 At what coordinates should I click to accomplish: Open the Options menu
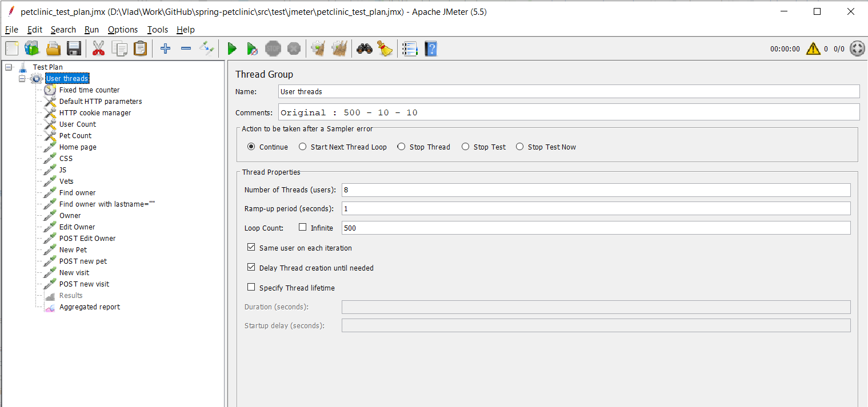tap(123, 30)
